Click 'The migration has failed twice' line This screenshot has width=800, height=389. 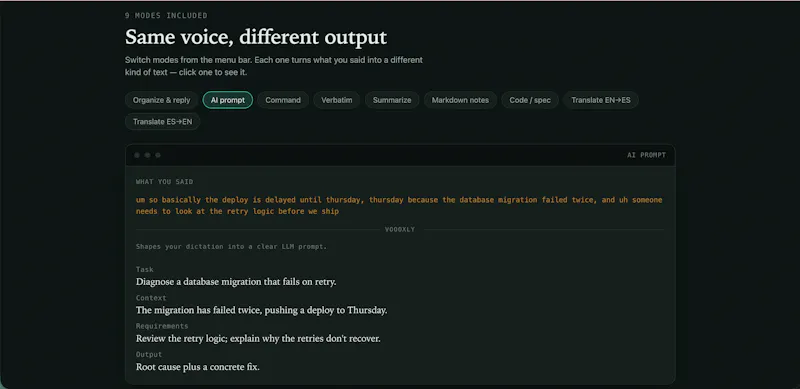[x=261, y=310]
